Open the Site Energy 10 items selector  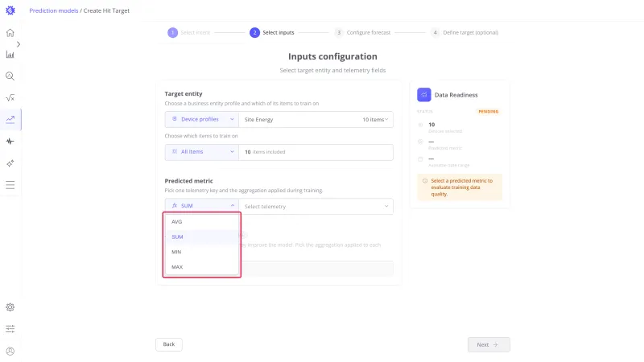(316, 119)
